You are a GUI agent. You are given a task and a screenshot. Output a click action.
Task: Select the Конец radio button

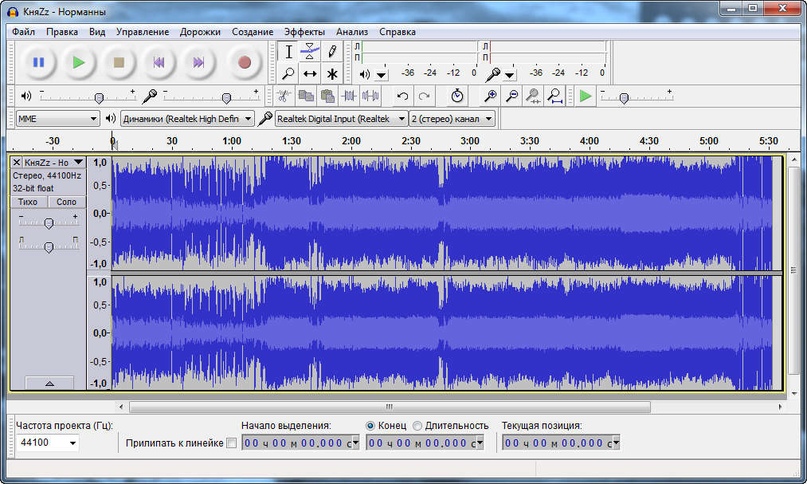point(370,426)
